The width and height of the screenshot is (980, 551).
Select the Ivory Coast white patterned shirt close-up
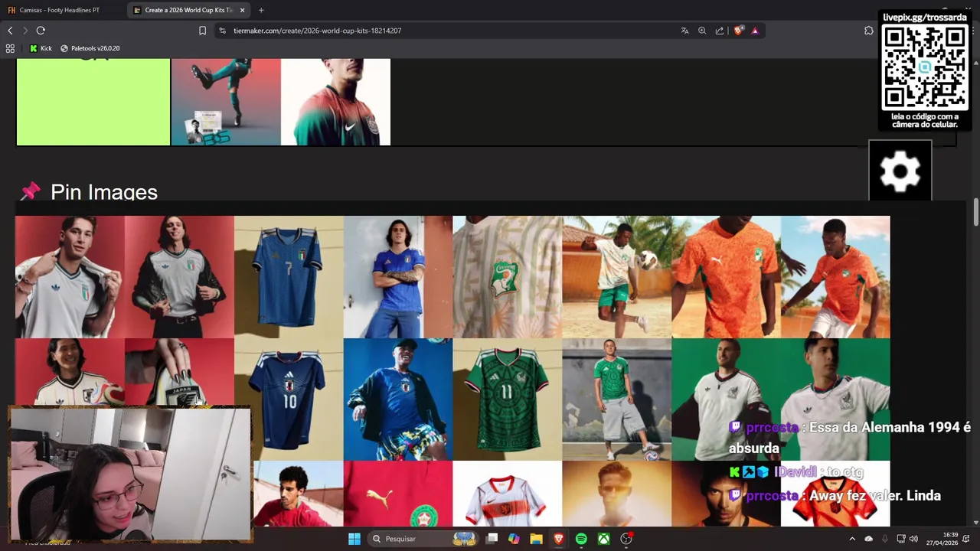(x=508, y=277)
